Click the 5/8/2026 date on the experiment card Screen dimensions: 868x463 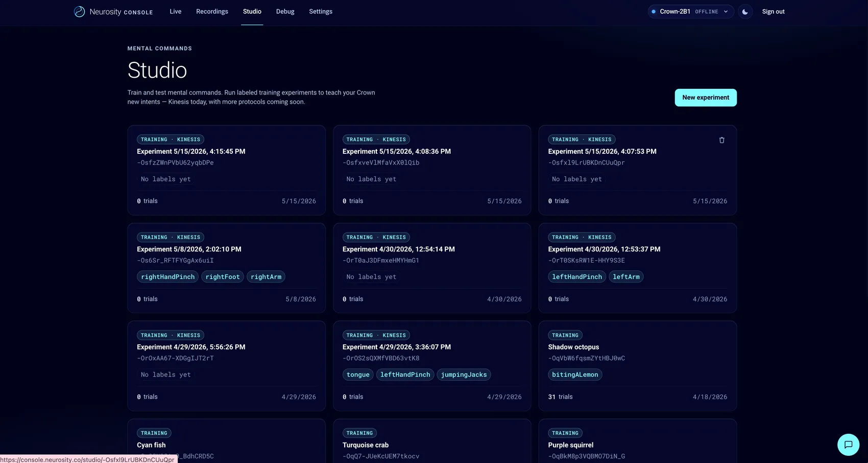[x=301, y=299]
